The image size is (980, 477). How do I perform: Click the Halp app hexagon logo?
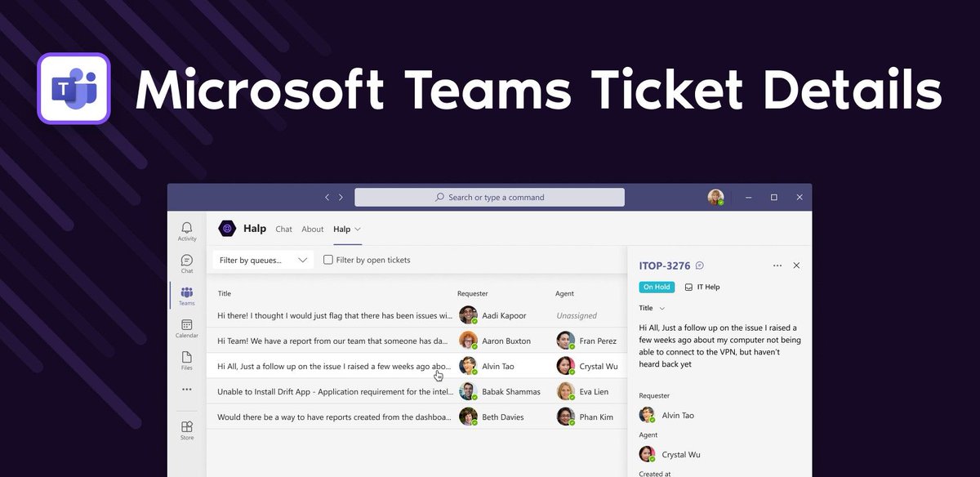pos(227,229)
